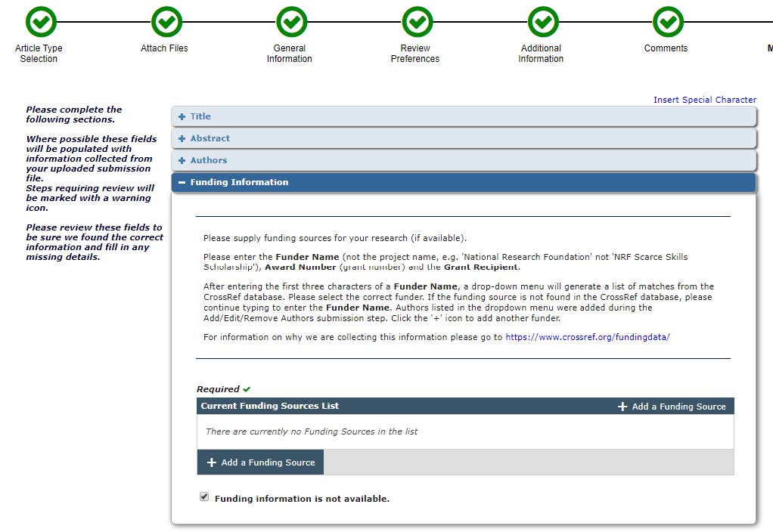Click the General Information step checkmark icon

(x=291, y=22)
